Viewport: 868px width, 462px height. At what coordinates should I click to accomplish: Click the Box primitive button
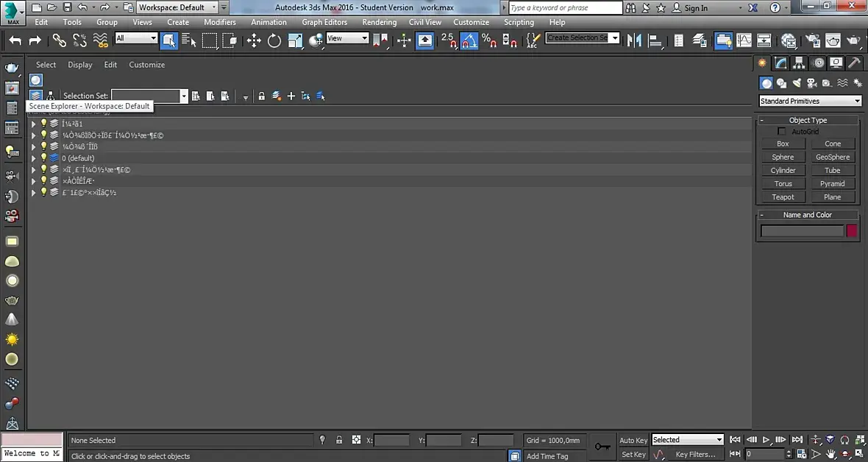[783, 143]
